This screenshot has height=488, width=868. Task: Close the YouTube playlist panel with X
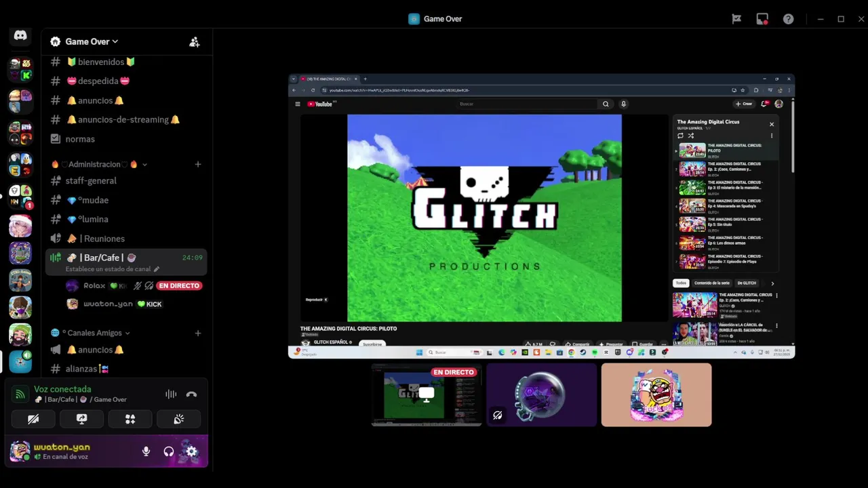(771, 124)
